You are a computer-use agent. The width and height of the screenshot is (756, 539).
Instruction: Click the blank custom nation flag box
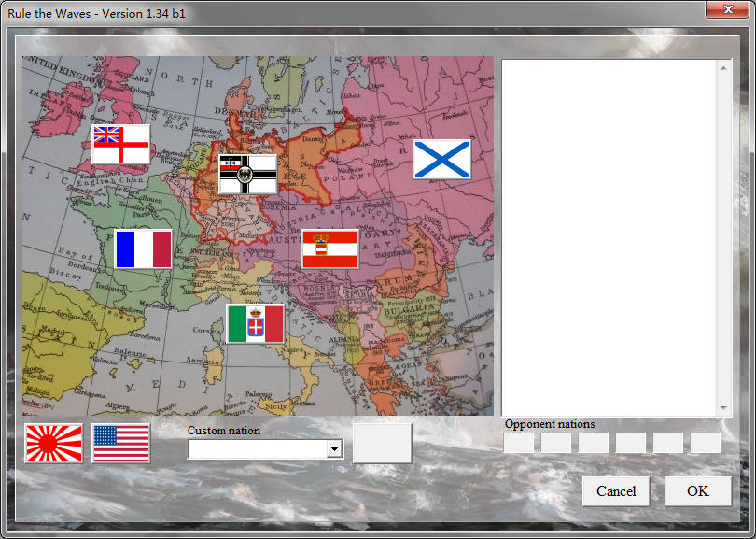383,444
